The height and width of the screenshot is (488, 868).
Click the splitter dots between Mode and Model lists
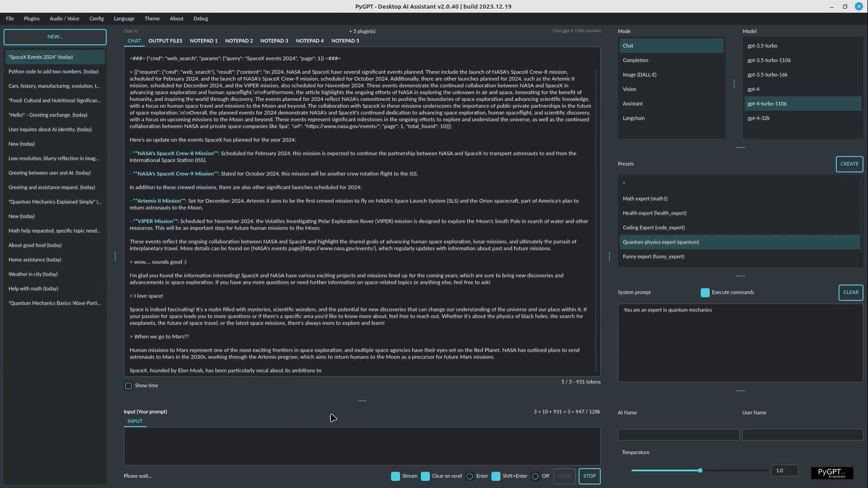pos(734,84)
